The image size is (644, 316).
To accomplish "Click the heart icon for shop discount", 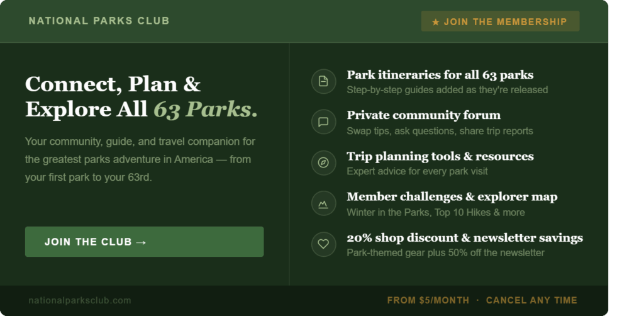I will click(x=323, y=244).
